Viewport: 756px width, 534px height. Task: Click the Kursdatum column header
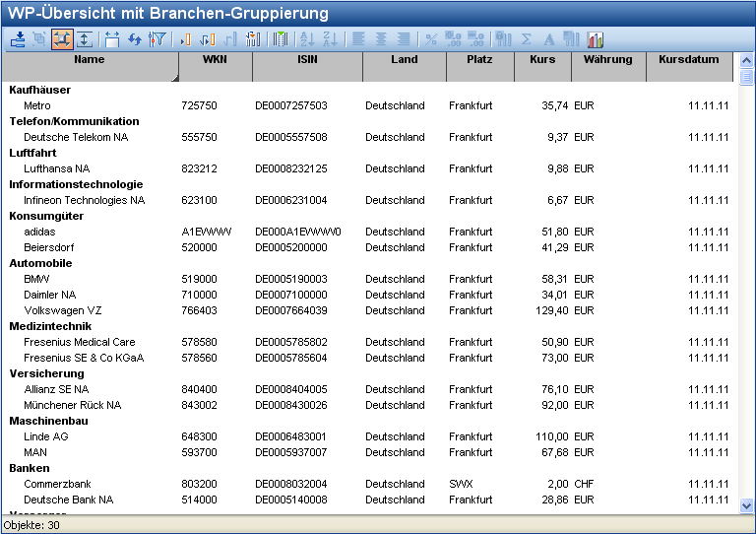coord(688,60)
